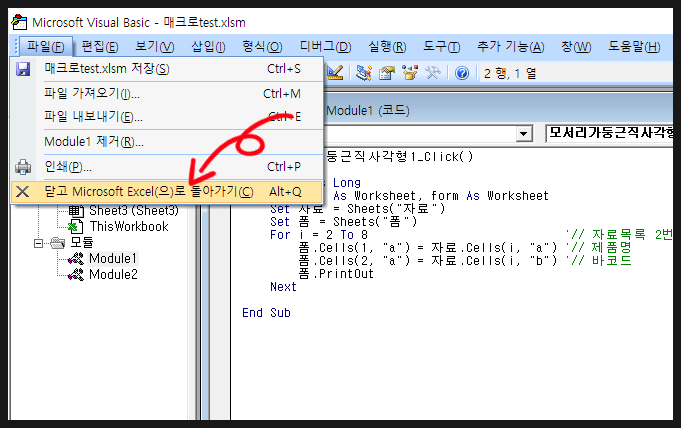Viewport: 681px width, 428px height.
Task: Click the printer icon beside 인쇄
Action: [x=23, y=166]
